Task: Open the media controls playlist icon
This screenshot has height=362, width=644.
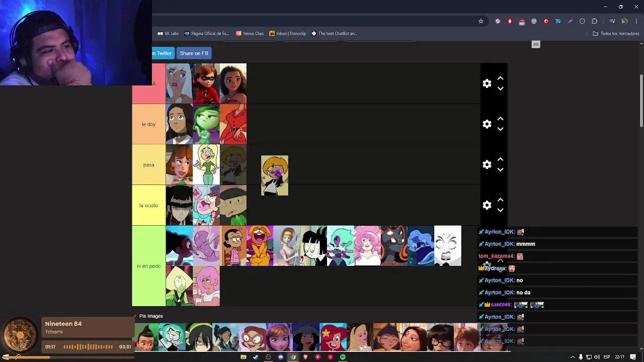Action: (612, 21)
